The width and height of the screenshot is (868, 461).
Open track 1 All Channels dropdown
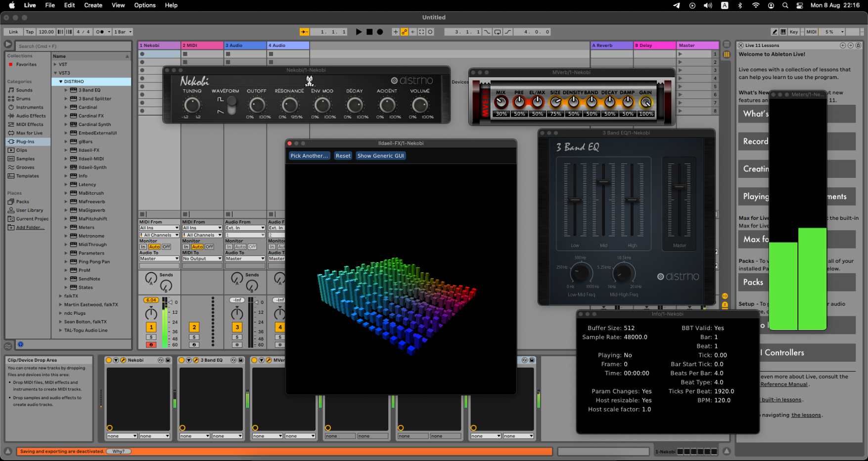[159, 235]
